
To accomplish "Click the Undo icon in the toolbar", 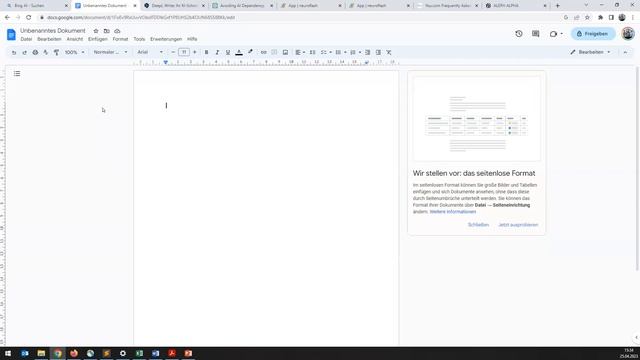I will 14,52.
